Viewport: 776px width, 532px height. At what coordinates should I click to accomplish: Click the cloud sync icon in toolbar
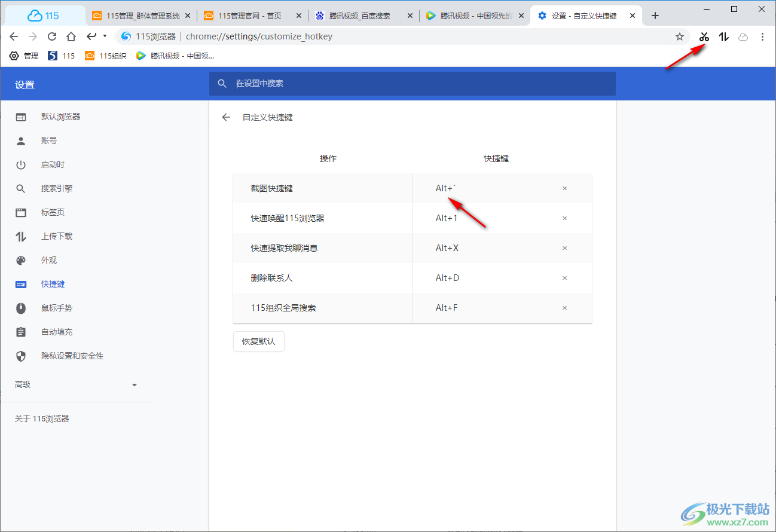[x=743, y=36]
